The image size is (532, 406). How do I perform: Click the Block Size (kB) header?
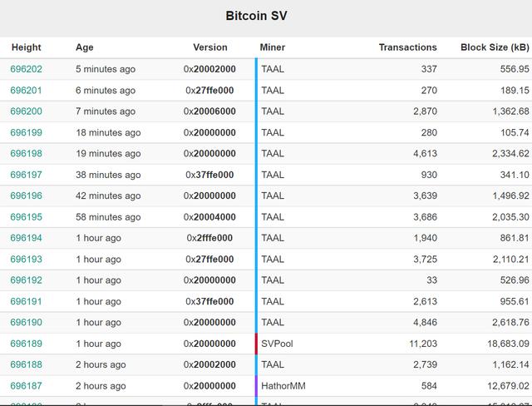tap(495, 47)
